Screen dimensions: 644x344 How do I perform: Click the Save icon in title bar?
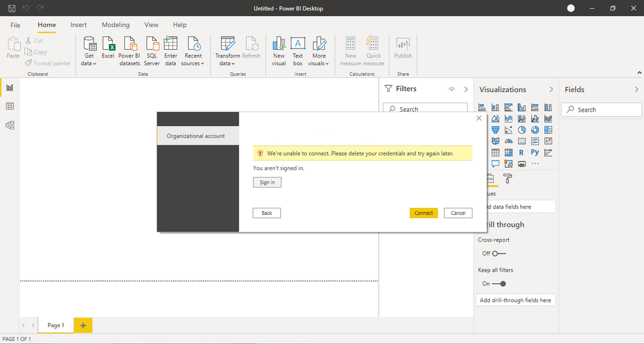(12, 8)
